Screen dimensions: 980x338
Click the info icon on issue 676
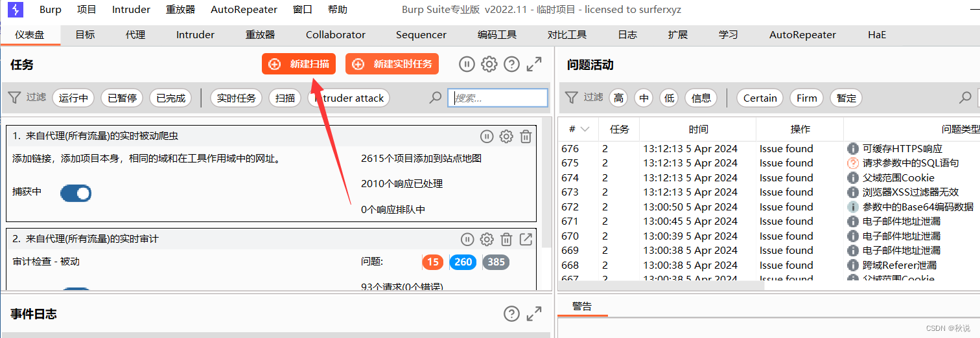pos(853,149)
